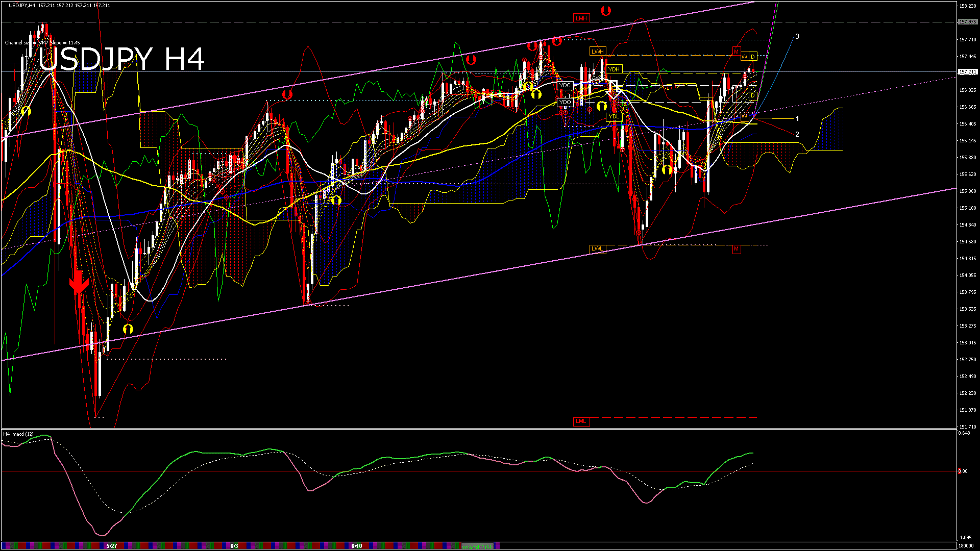This screenshot has width=980, height=551.
Task: Select the red M pivot box near LWH
Action: [x=736, y=52]
